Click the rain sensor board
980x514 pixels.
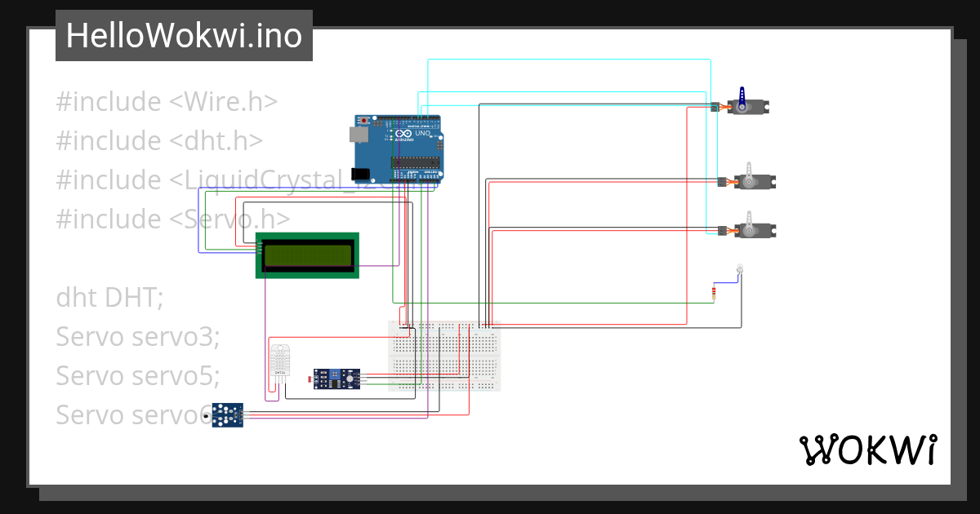[226, 414]
